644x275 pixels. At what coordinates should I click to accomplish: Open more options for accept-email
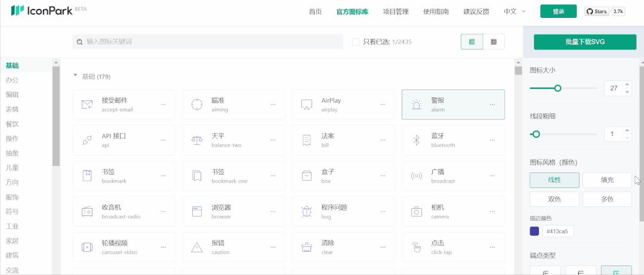[x=163, y=104]
